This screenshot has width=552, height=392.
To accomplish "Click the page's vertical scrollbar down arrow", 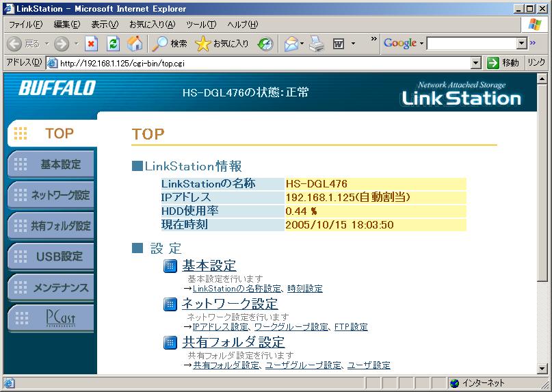I will pos(542,369).
